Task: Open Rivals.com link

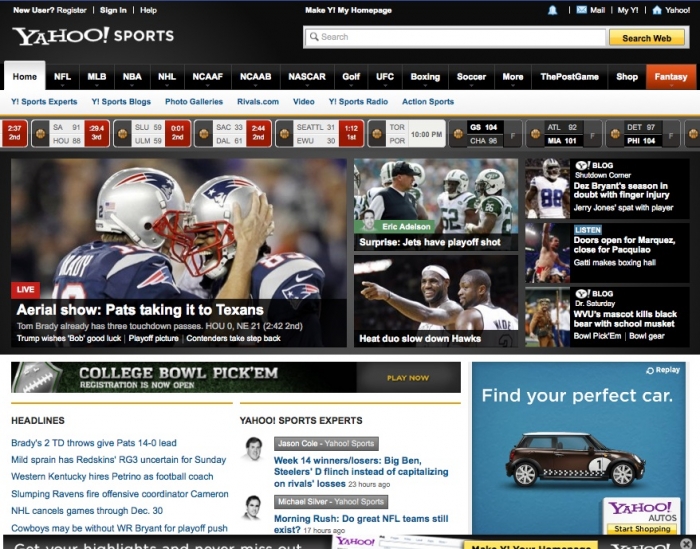Action: 258,102
